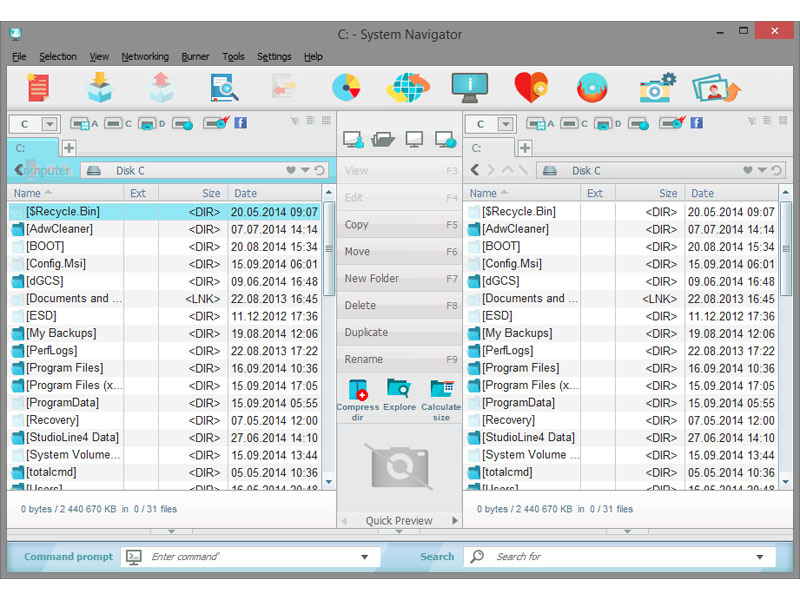Viewport: 800px width, 600px height.
Task: Open the Burner menu
Action: pos(195,57)
